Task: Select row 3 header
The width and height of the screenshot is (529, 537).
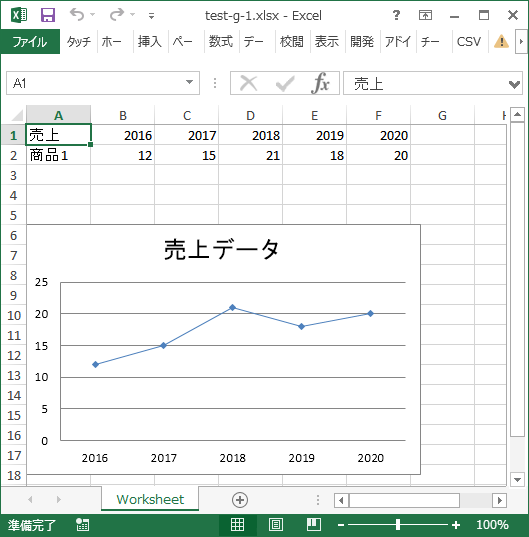Action: coord(14,175)
